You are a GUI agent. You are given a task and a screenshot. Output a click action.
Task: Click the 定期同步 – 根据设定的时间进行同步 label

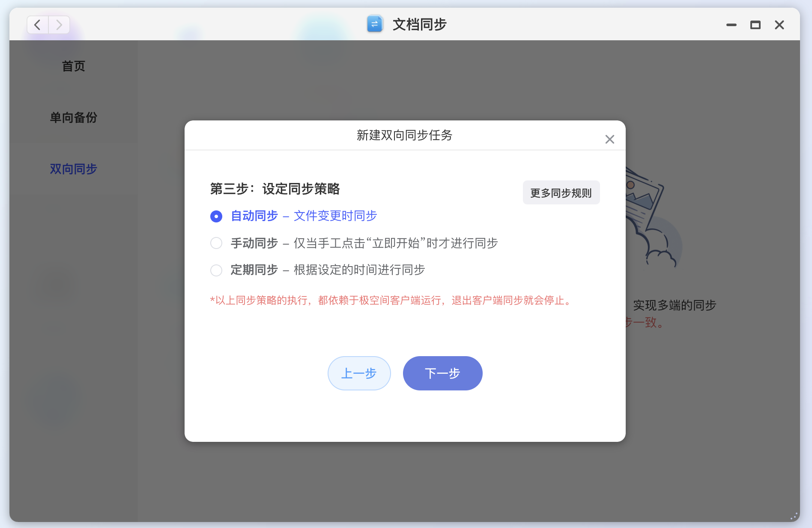[x=328, y=270]
